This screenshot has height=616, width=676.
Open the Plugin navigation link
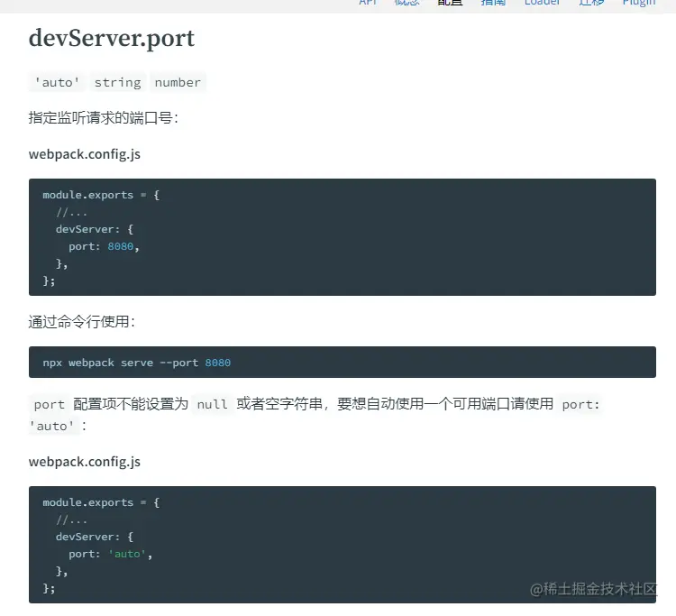point(639,4)
